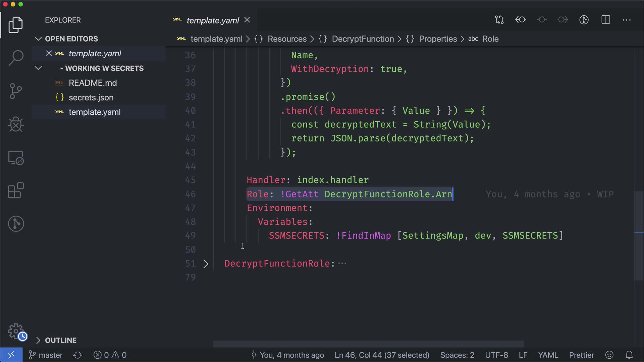
Task: Open Source Control view icon
Action: point(16,91)
